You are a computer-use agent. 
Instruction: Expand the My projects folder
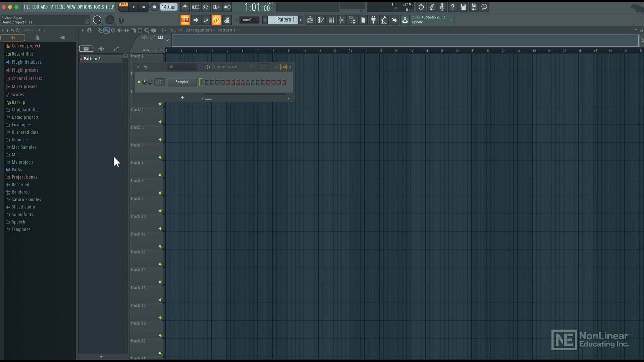(x=22, y=162)
